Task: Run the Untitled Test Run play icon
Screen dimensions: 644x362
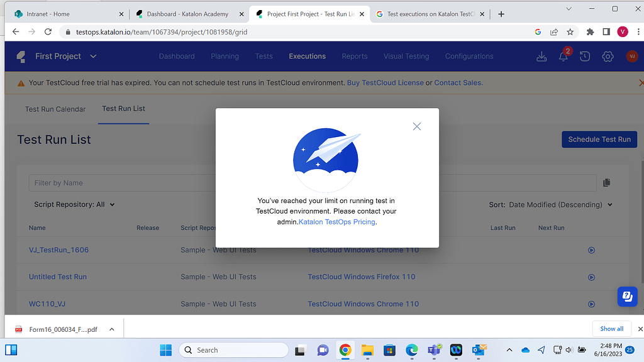Action: click(591, 277)
